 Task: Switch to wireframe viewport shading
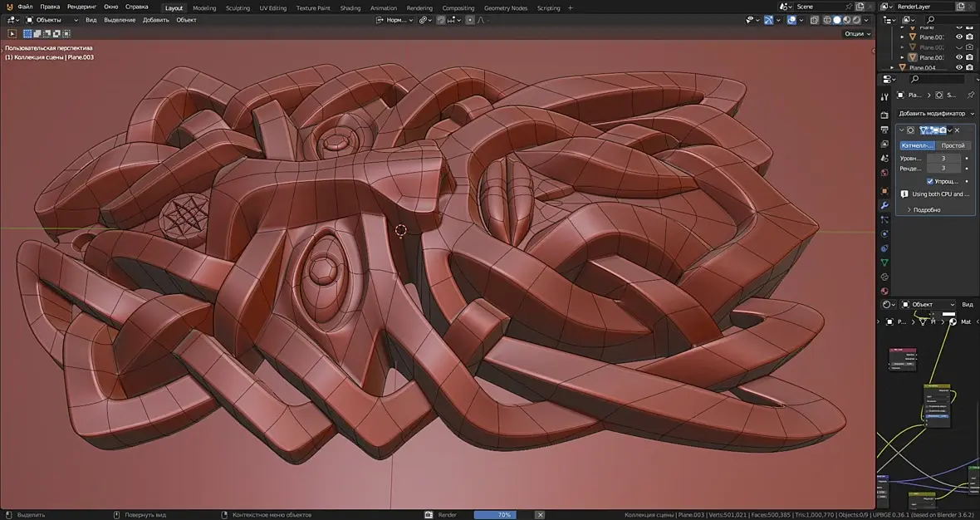827,20
